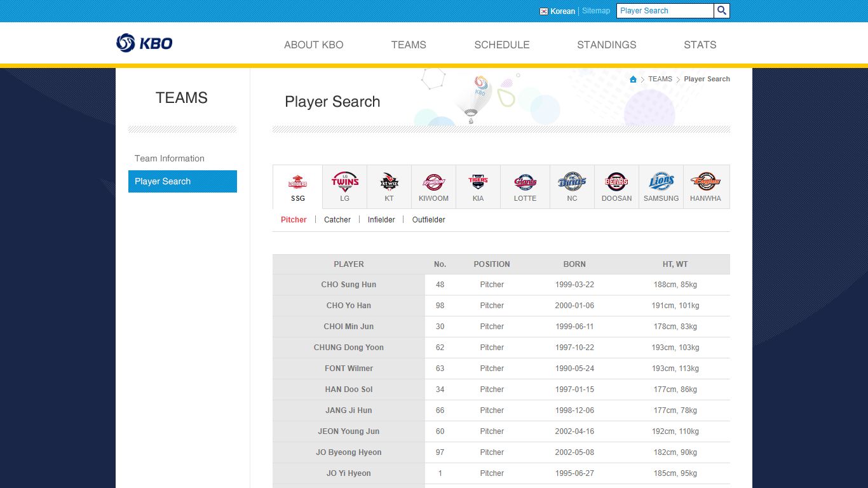Select the KIWOOM Heroes team logo

(433, 182)
